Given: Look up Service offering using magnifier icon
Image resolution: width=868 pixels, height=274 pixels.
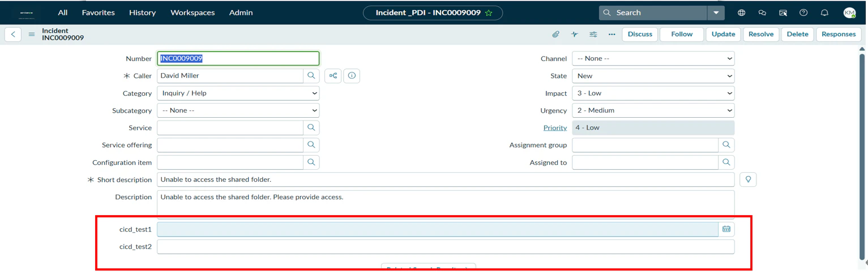Looking at the screenshot, I should pyautogui.click(x=311, y=145).
